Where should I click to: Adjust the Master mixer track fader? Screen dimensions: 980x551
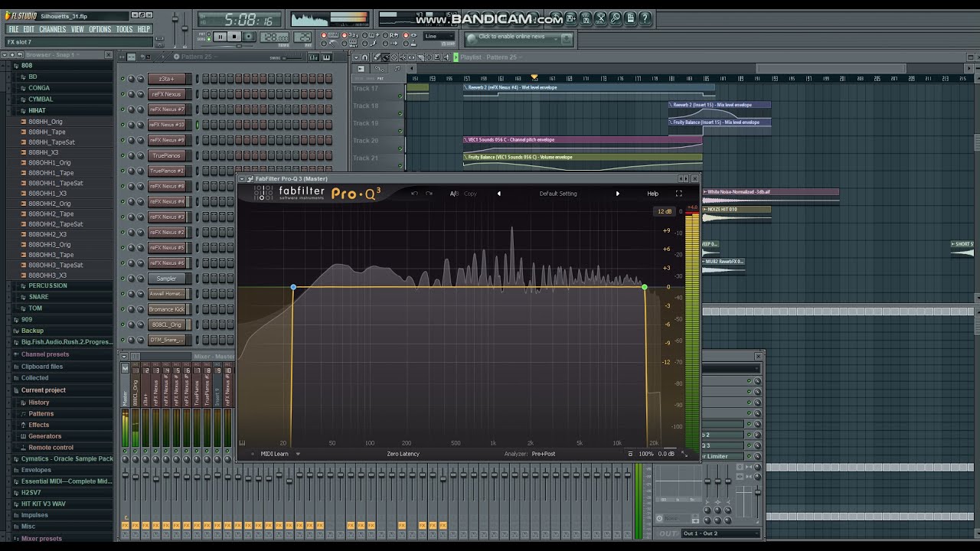[x=125, y=474]
